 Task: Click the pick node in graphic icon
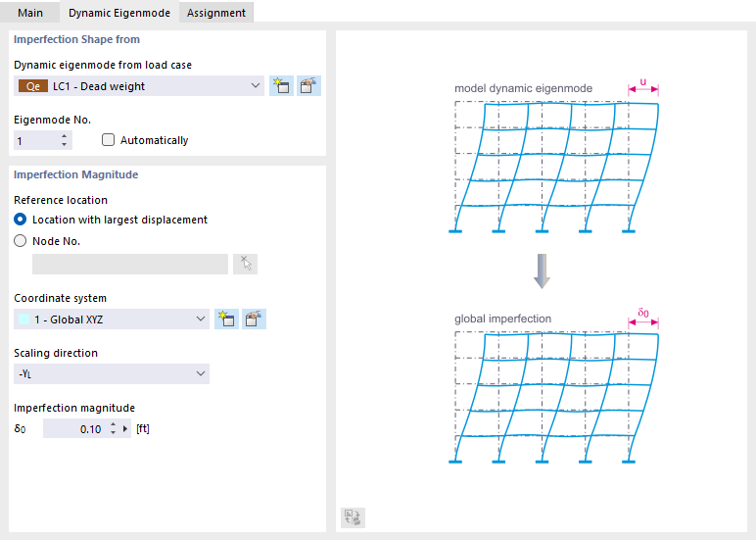(245, 264)
